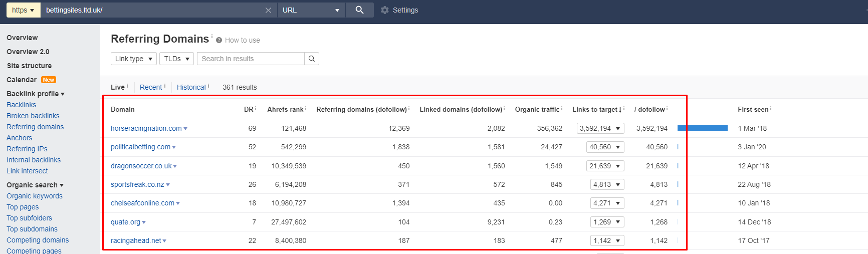
Task: Open 1,142 links to target dropdown
Action: coord(607,240)
